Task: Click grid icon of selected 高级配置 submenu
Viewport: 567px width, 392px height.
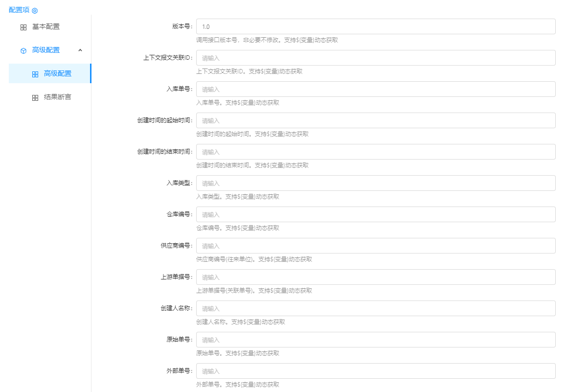Action: pyautogui.click(x=35, y=74)
